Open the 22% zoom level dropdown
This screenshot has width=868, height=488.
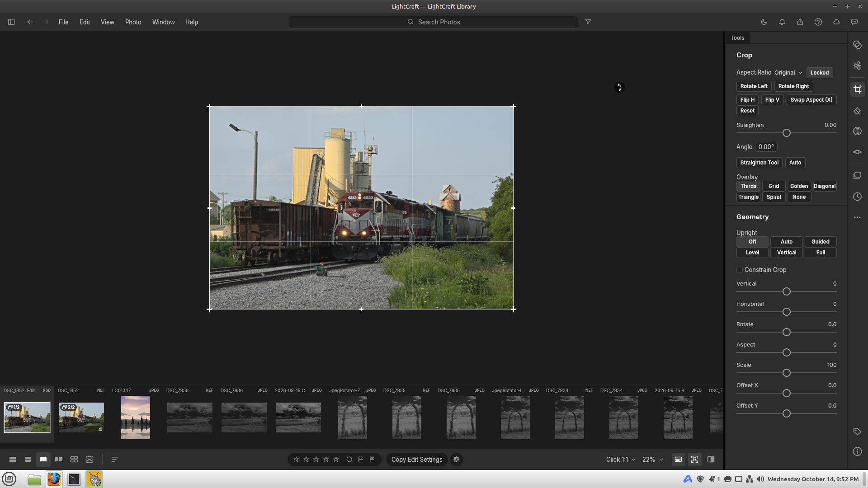click(652, 459)
